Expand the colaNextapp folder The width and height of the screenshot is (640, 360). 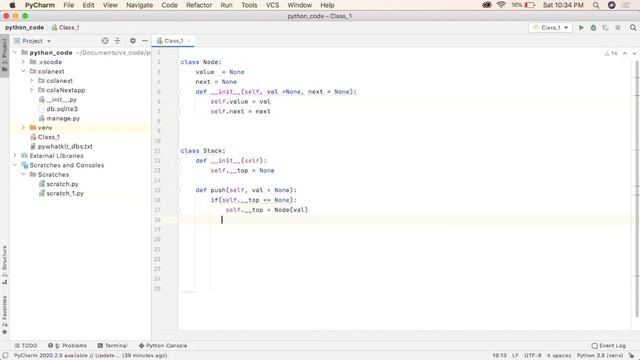(x=32, y=90)
